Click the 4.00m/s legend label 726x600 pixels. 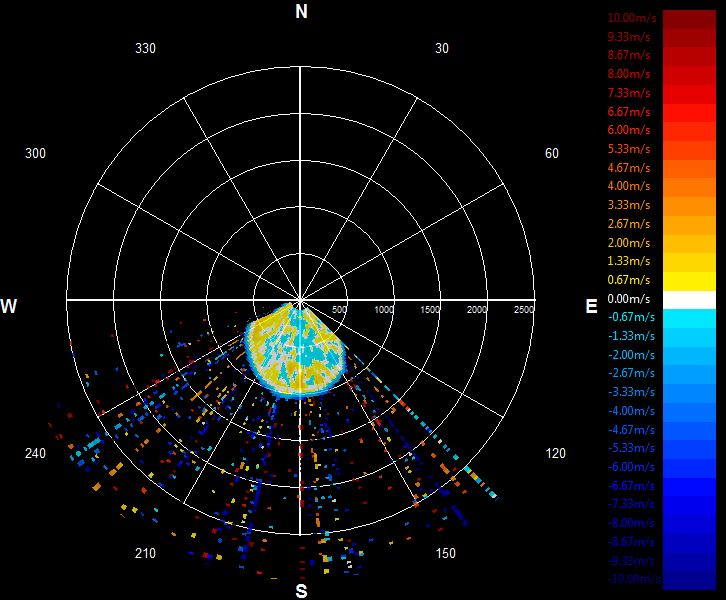point(629,186)
